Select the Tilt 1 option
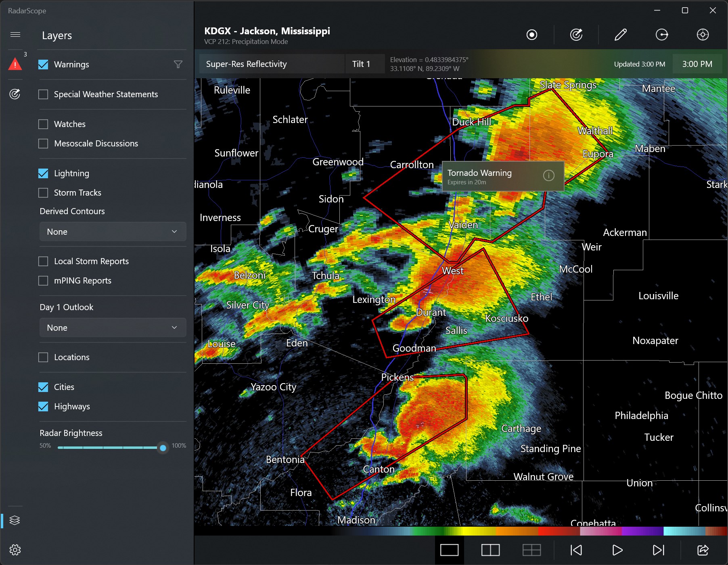This screenshot has height=565, width=728. [364, 64]
